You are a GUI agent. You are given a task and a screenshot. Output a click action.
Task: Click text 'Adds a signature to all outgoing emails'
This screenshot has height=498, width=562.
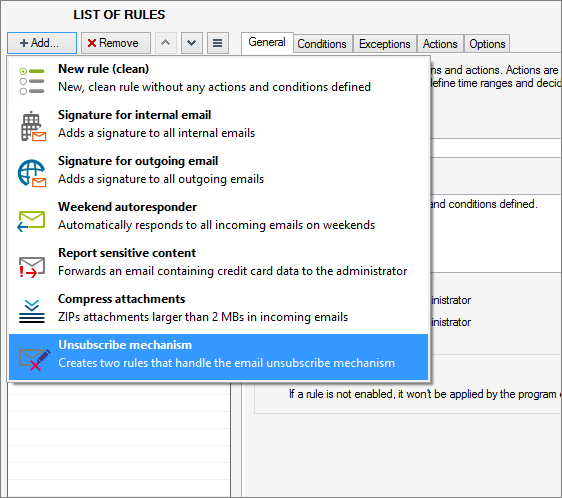(x=161, y=179)
